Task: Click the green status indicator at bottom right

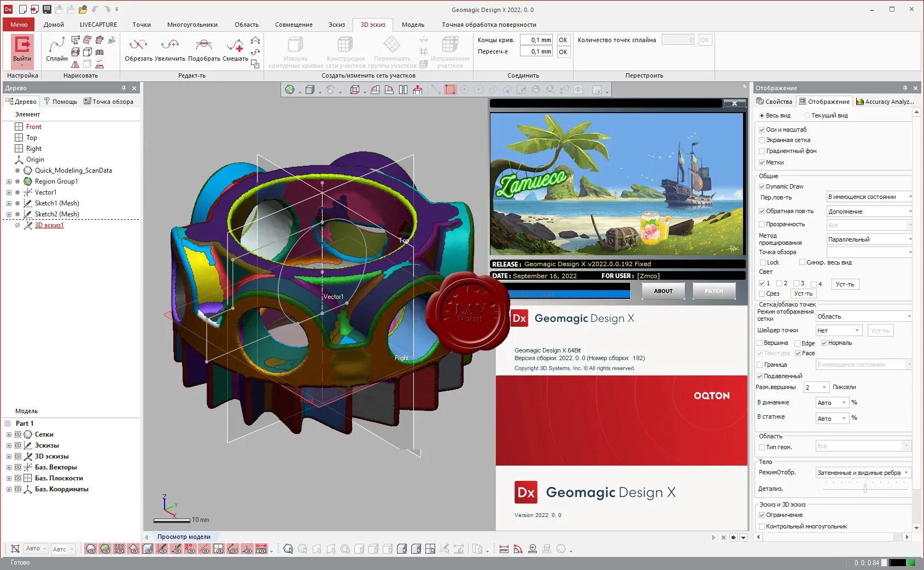Action: [911, 562]
